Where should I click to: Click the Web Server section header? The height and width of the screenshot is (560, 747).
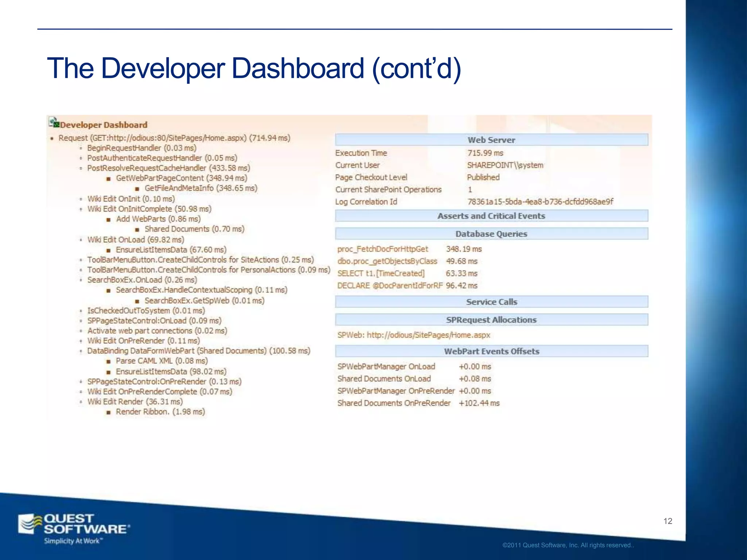tap(491, 140)
